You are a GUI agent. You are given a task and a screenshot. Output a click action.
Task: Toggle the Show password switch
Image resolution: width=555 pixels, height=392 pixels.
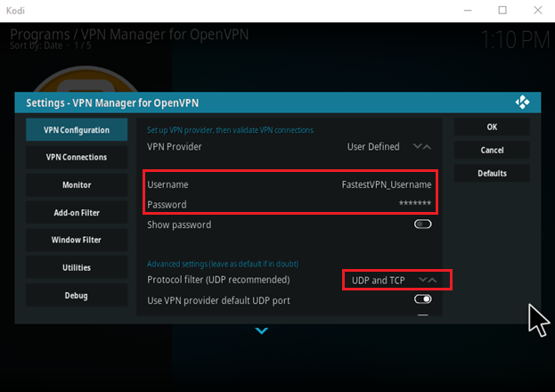pyautogui.click(x=423, y=225)
